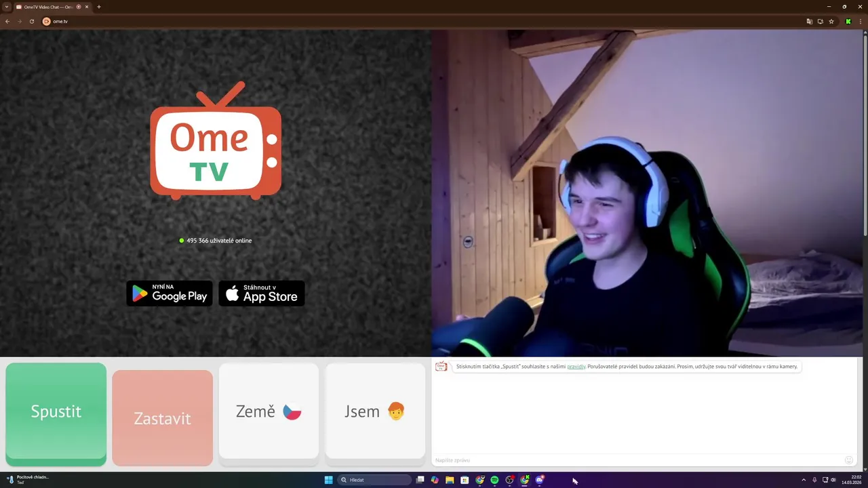Open the pravidly rules link

tap(576, 367)
